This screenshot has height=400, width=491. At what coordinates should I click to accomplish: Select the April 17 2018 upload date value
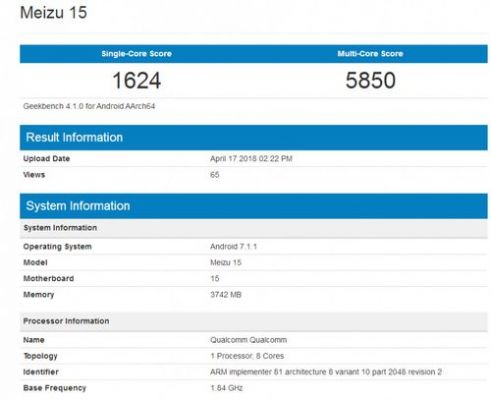click(x=251, y=159)
